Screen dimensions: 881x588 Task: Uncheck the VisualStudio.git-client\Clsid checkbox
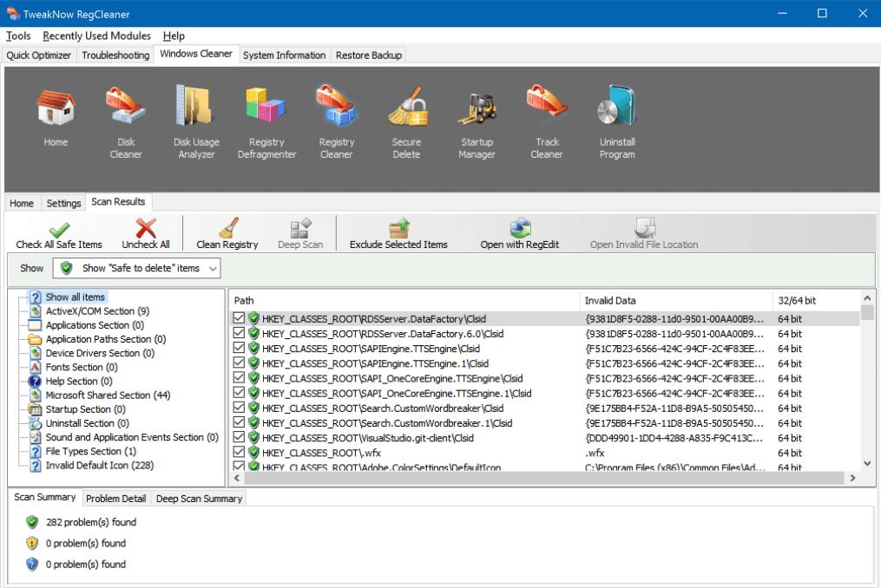(x=239, y=437)
